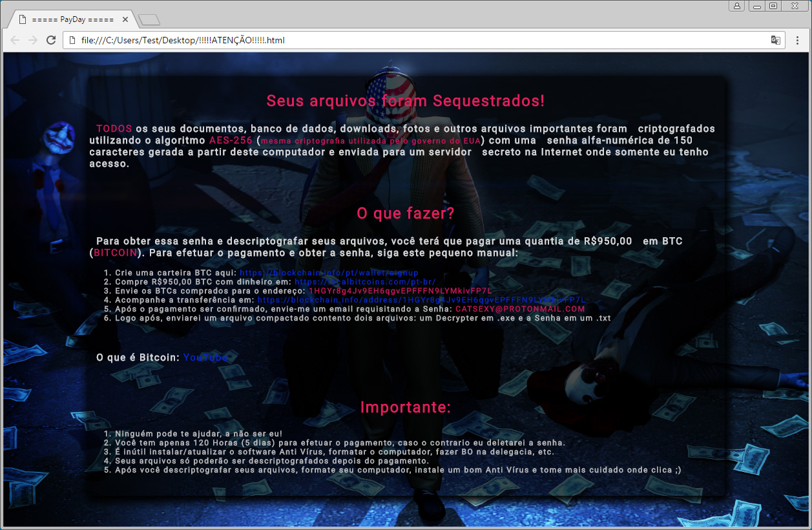
Task: Reload the page with the refresh icon
Action: tap(51, 40)
